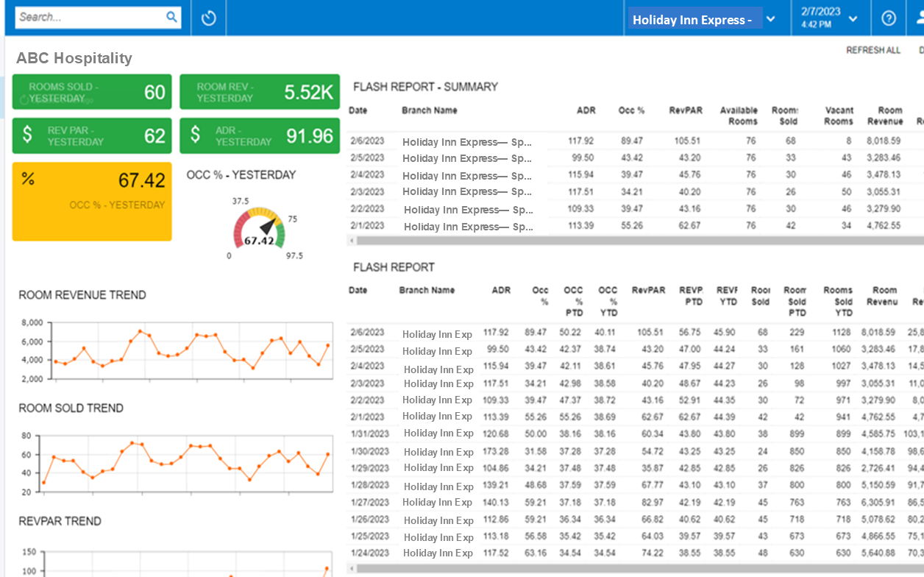Click the user profile icon
This screenshot has width=924, height=577.
coord(919,18)
